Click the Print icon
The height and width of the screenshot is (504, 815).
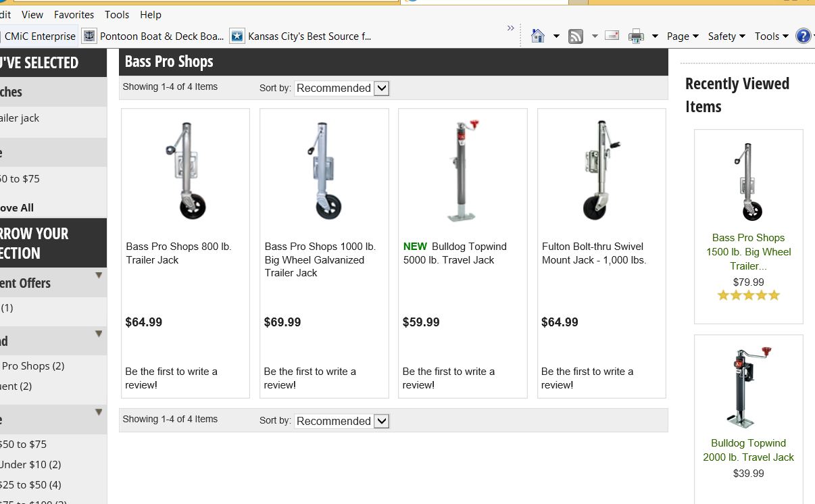pyautogui.click(x=636, y=36)
